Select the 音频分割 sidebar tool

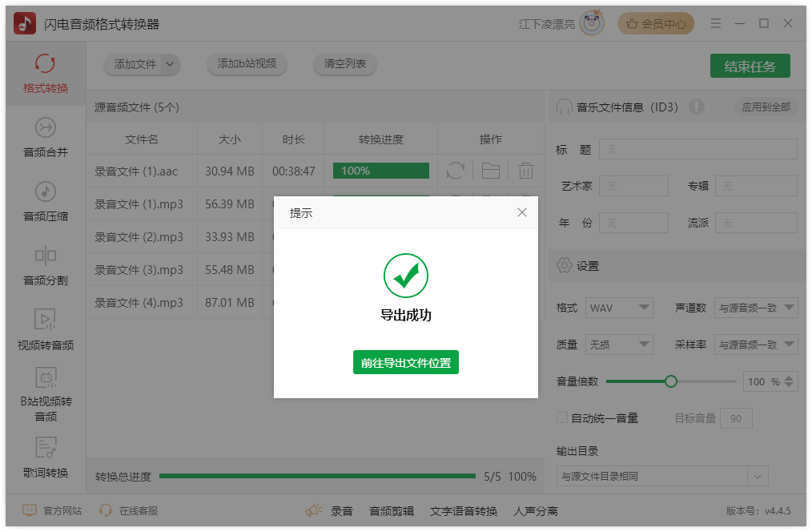[46, 269]
